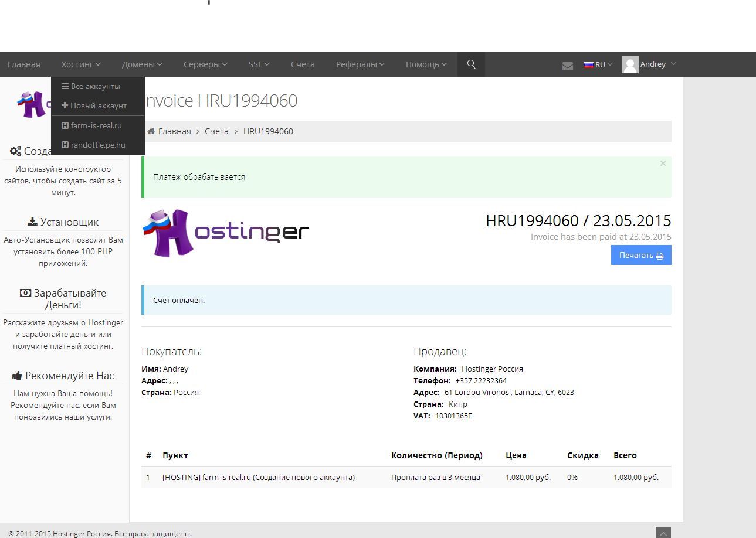Click the money icon beside Зарабатывайте Деньги
The width and height of the screenshot is (756, 538).
25,292
